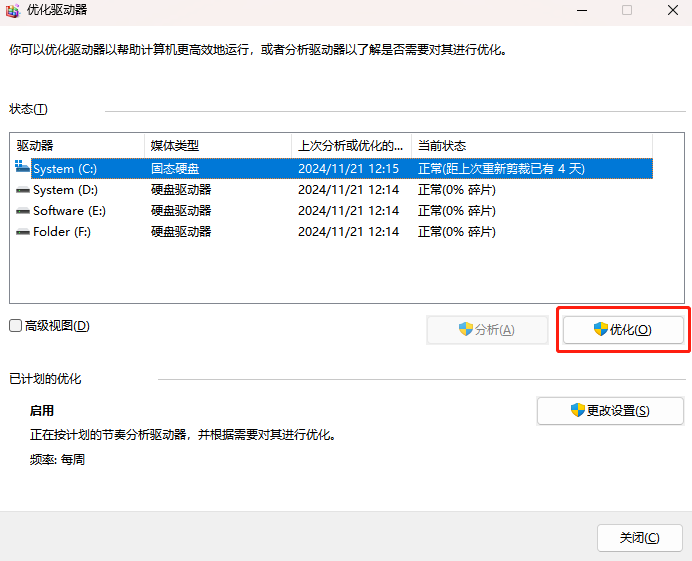Image resolution: width=692 pixels, height=561 pixels.
Task: Click 硬盘驱动器 cell in Software (E:) row
Action: point(181,211)
